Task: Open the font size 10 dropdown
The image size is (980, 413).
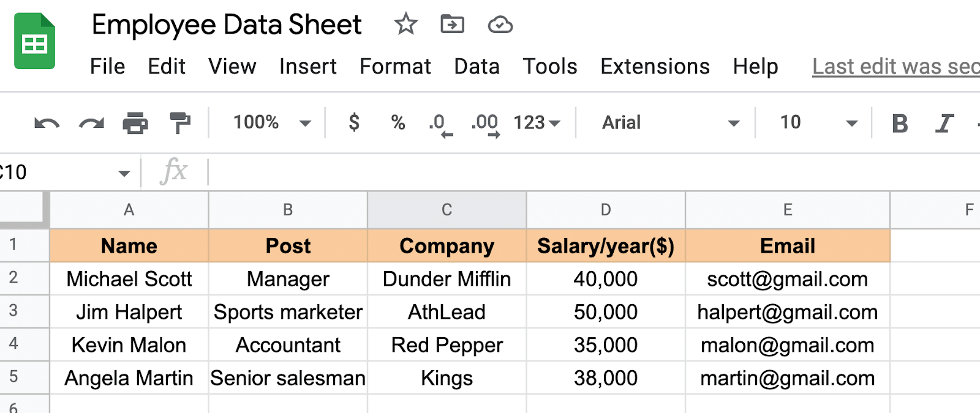Action: point(818,122)
